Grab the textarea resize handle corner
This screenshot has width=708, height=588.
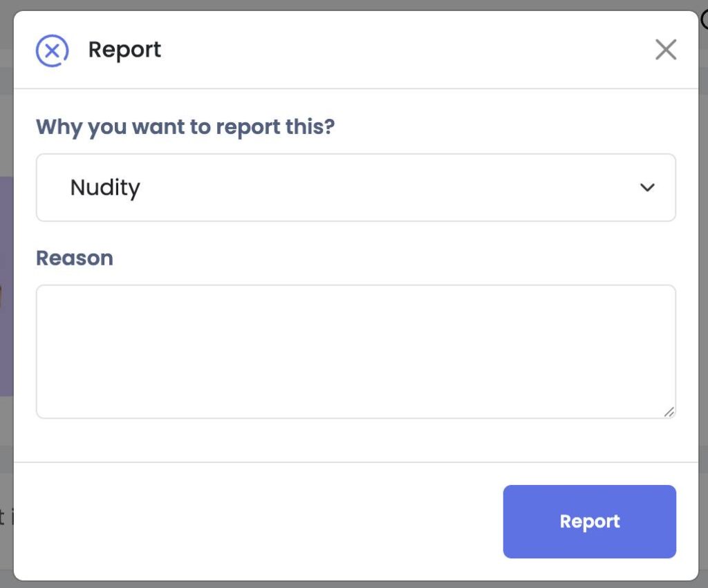point(669,412)
